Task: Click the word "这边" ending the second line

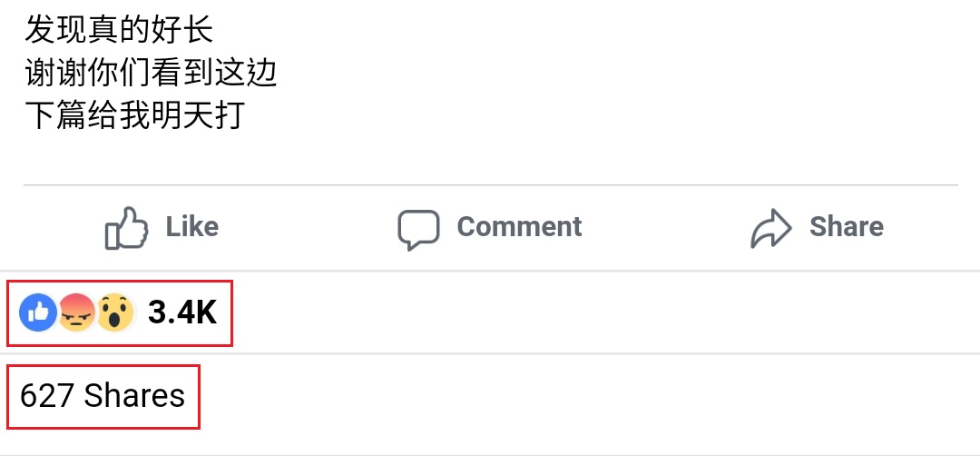Action: pos(245,73)
